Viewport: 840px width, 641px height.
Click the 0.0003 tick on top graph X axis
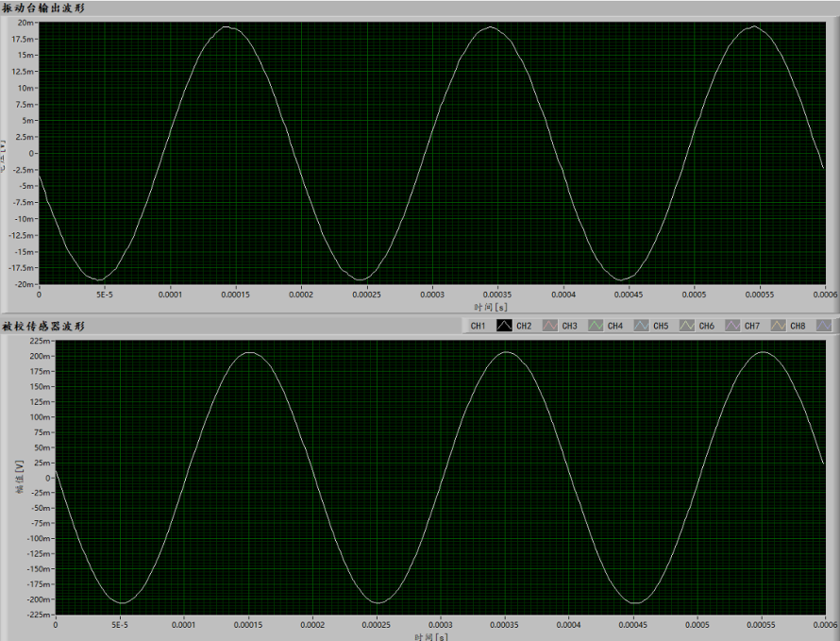[431, 295]
